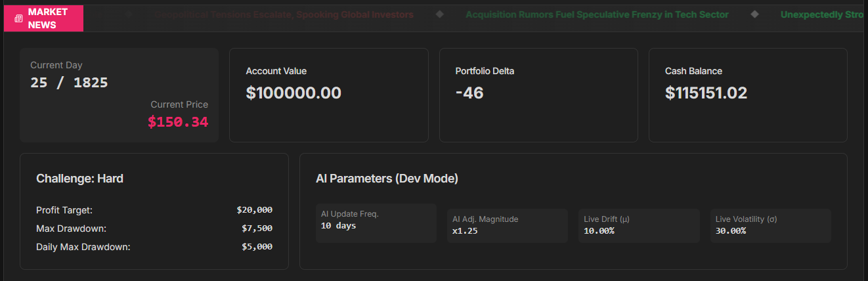Click the AI Adj. Magnitude parameter box
This screenshot has height=281, width=868.
point(507,226)
